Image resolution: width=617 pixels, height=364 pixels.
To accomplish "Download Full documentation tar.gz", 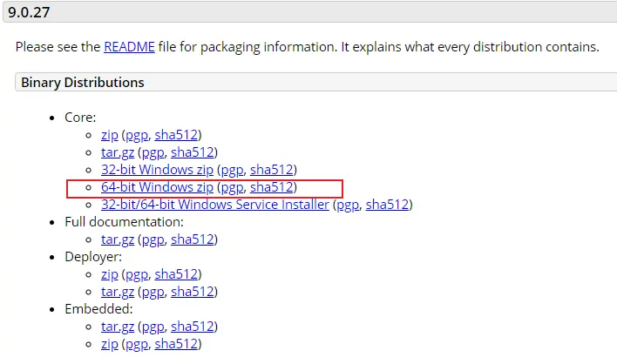I will 118,239.
